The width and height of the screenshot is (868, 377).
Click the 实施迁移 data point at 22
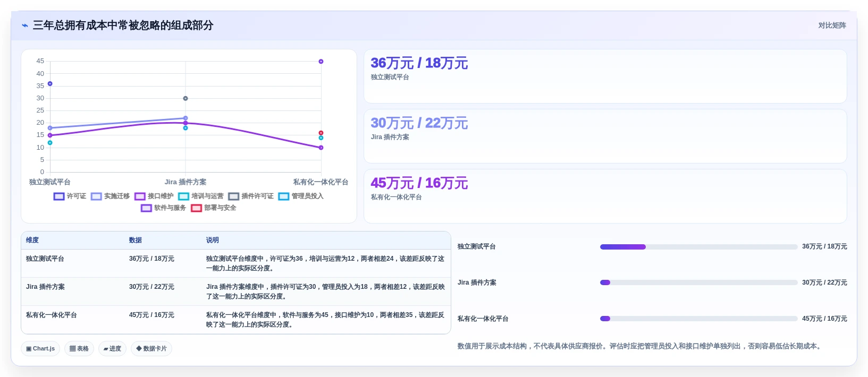(x=186, y=118)
